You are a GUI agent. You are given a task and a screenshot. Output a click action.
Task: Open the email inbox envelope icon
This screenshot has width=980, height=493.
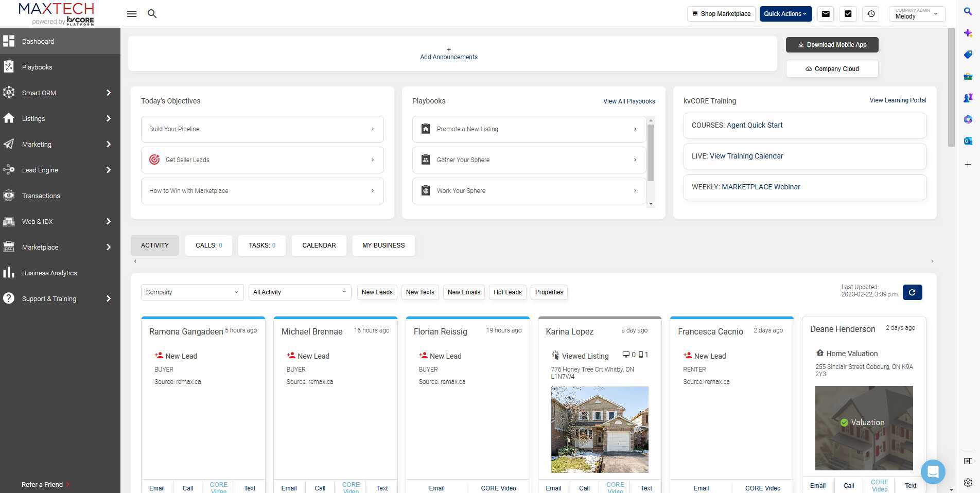826,14
